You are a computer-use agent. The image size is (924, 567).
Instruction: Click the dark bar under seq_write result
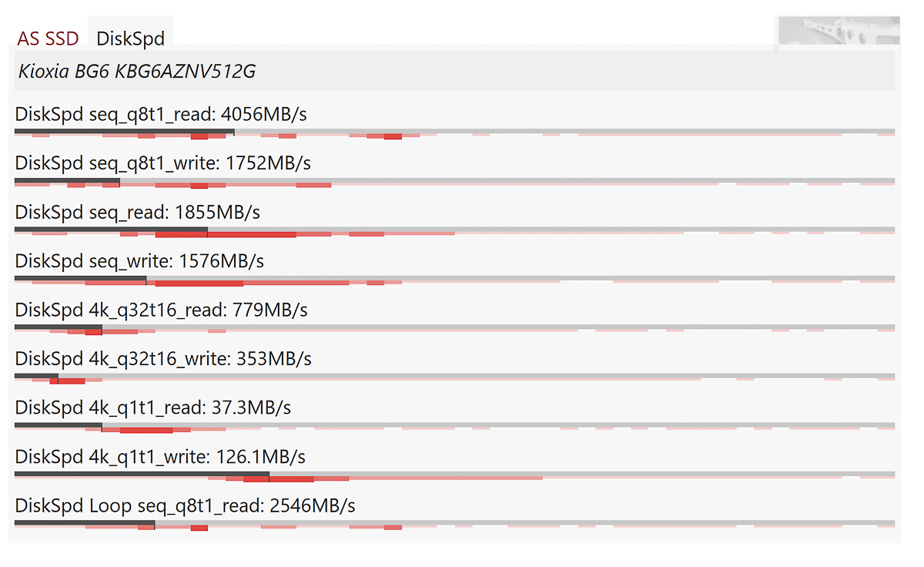tap(80, 278)
